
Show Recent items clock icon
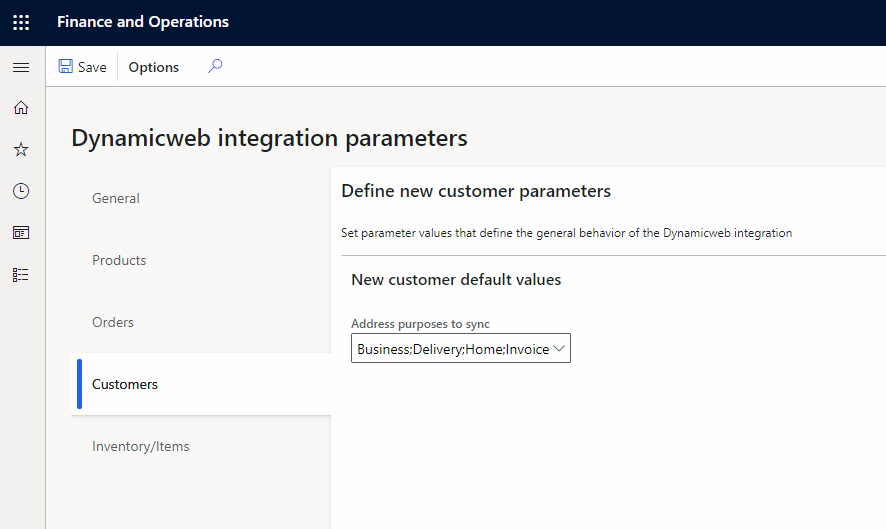click(x=21, y=191)
